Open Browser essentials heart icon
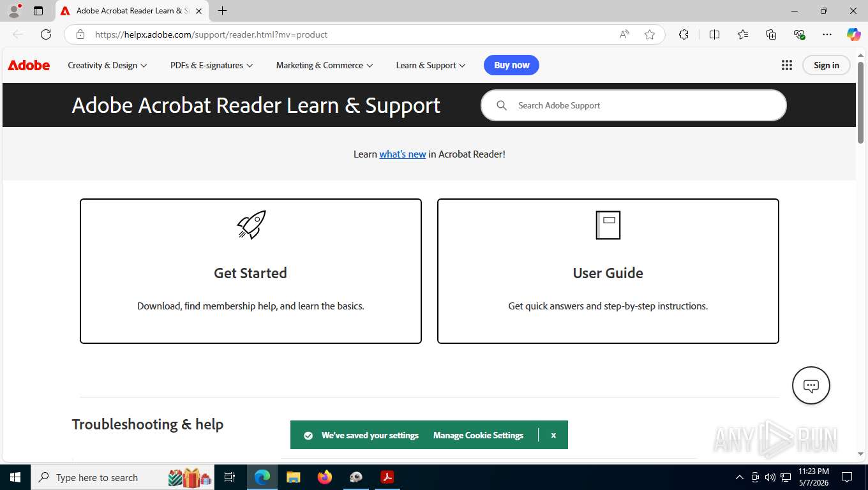This screenshot has width=868, height=490. click(799, 34)
